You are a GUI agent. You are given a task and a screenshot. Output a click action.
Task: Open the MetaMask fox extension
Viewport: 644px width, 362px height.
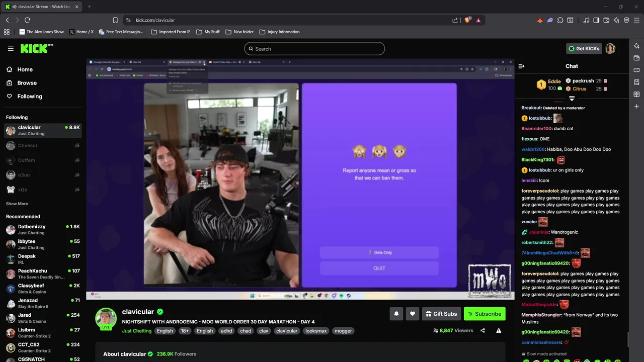point(540,20)
